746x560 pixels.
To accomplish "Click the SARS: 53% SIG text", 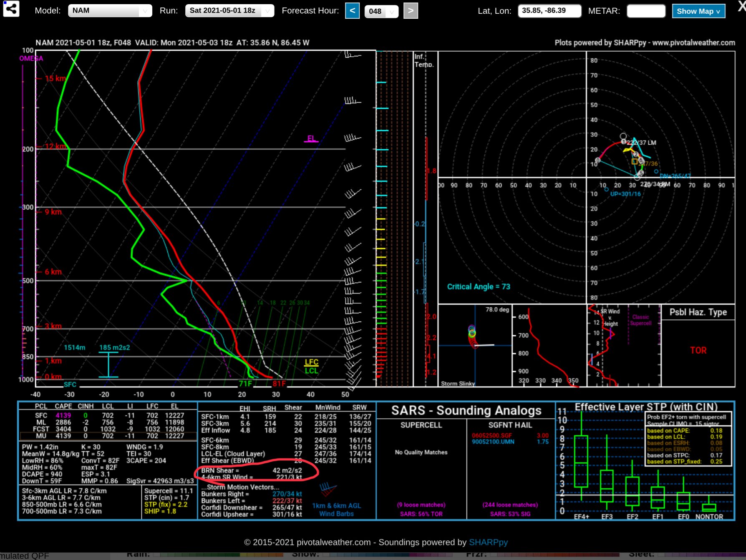I will click(x=510, y=514).
